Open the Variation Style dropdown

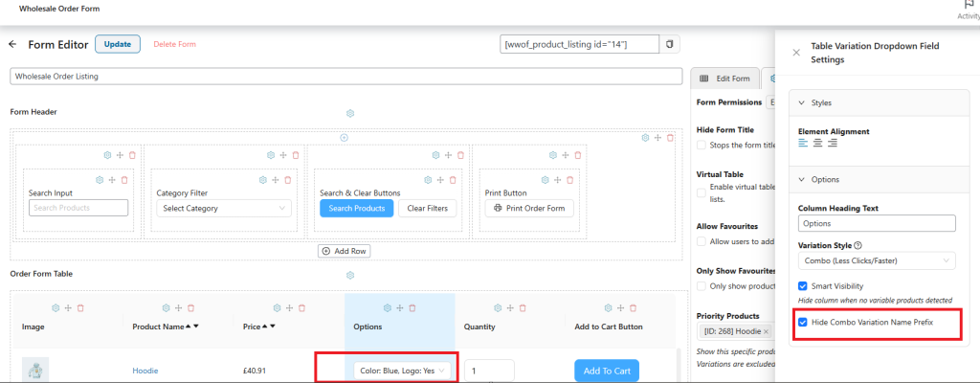click(x=877, y=260)
